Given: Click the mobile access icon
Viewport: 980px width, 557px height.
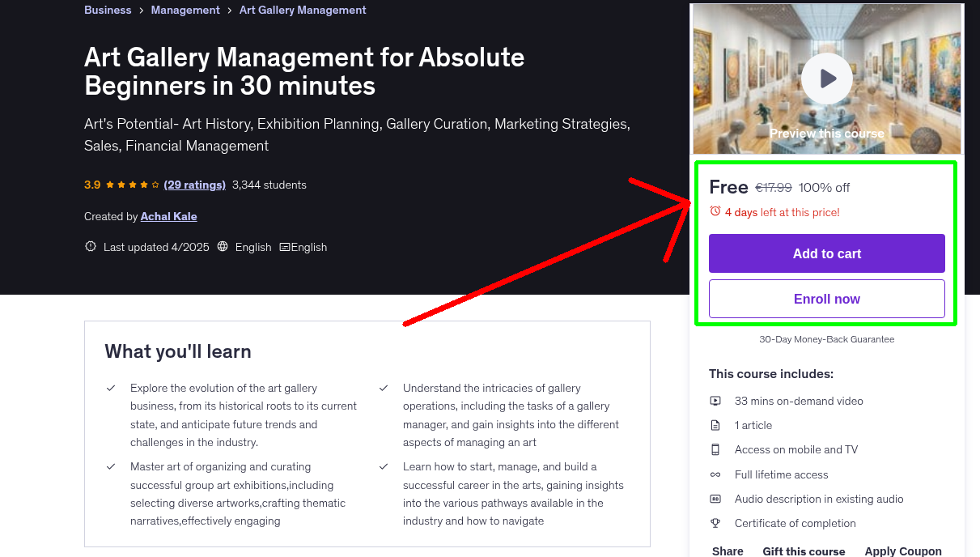Looking at the screenshot, I should click(715, 449).
